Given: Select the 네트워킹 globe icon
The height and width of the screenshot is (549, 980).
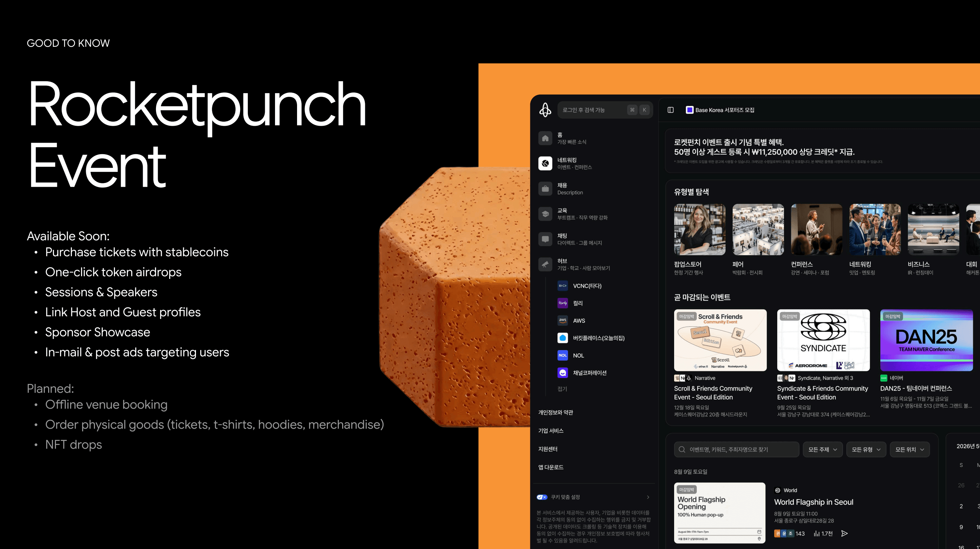Looking at the screenshot, I should pyautogui.click(x=545, y=163).
